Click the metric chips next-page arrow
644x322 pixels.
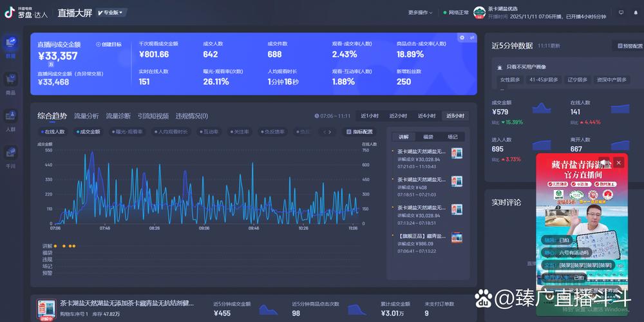pyautogui.click(x=330, y=132)
